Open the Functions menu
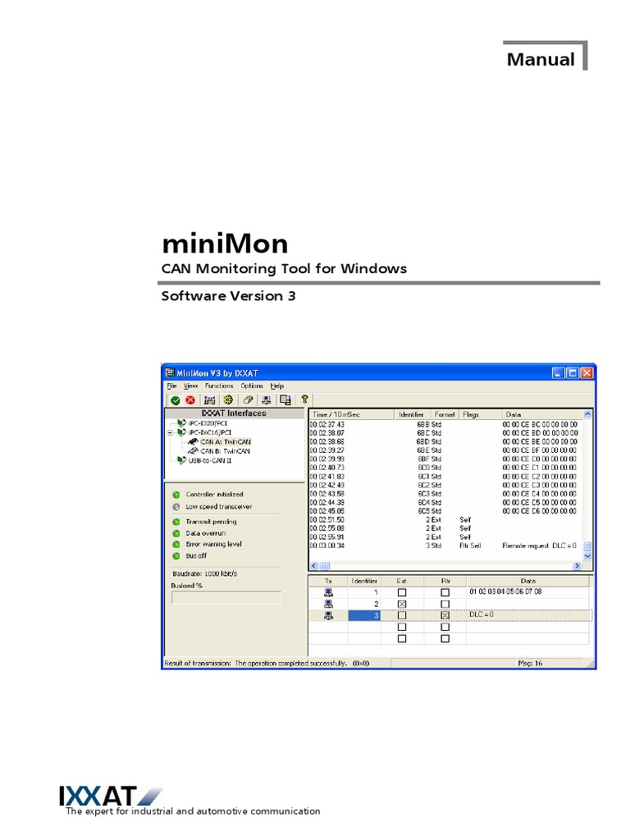The width and height of the screenshot is (630, 840). (219, 386)
